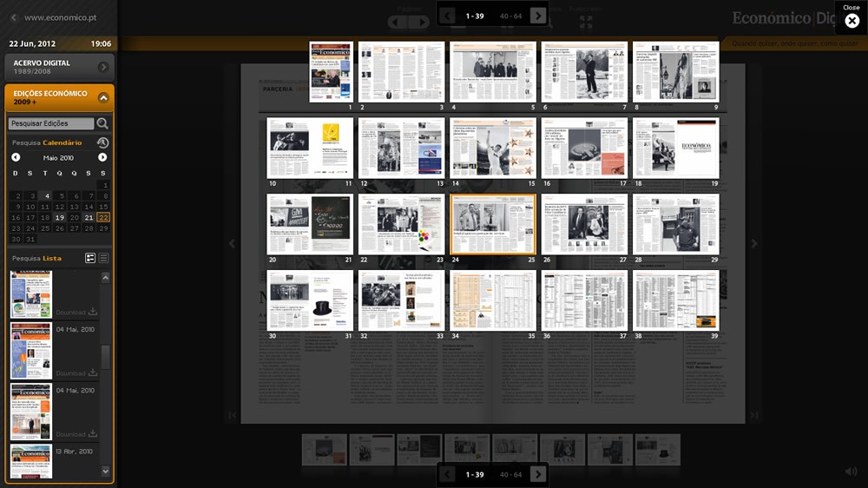Turn to next spread with right arrow
Viewport: 868px width, 488px height.
[x=753, y=243]
